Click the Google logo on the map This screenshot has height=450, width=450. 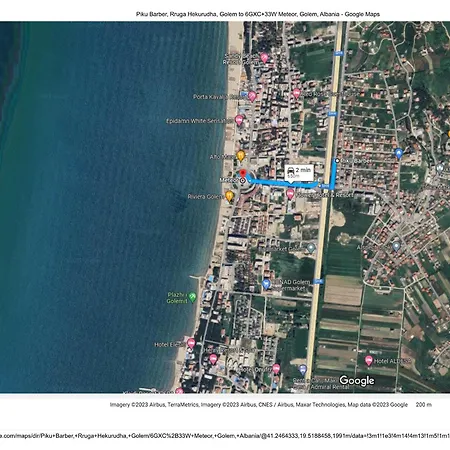[x=357, y=381]
